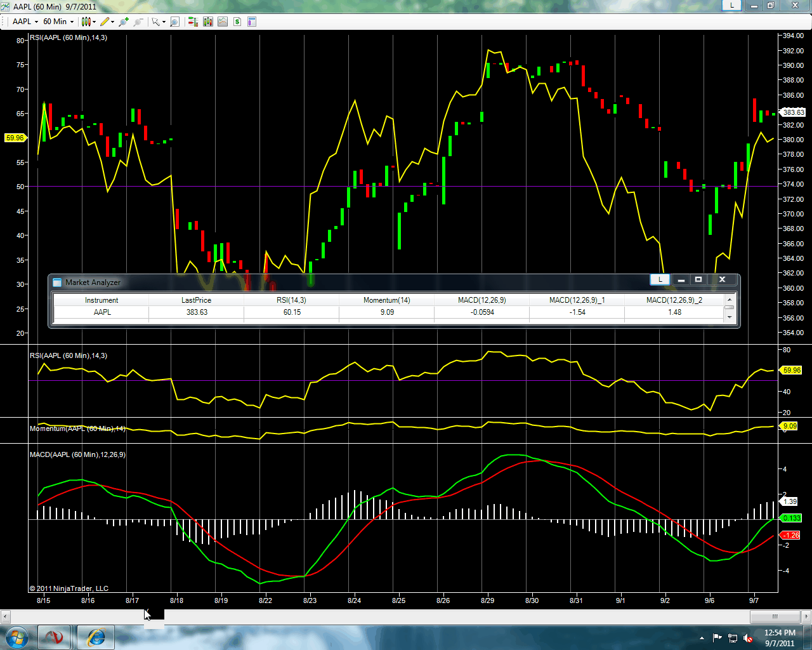This screenshot has width=812, height=650.
Task: Click the red -1.26 MACD axis marker
Action: point(790,535)
